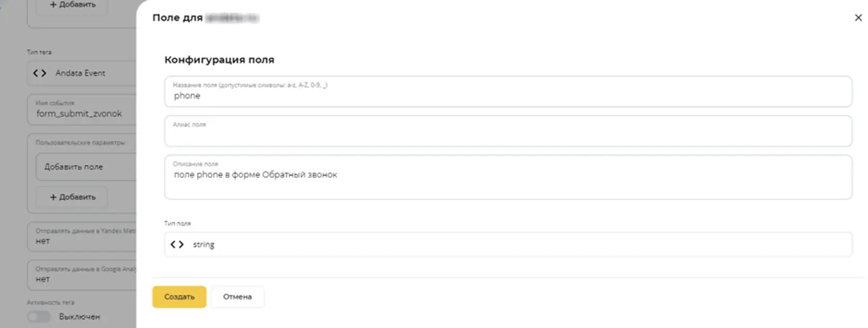Click the code brackets icon beside string
The image size is (868, 328).
click(x=177, y=244)
